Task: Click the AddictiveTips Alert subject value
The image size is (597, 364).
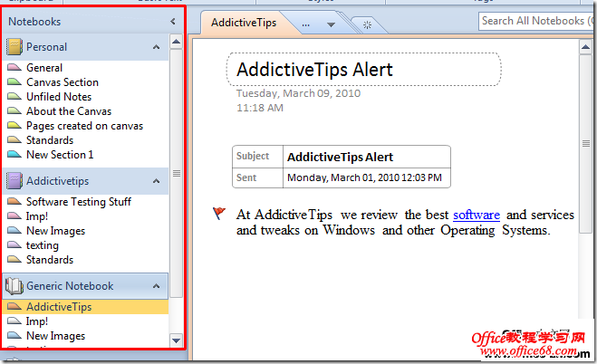Action: tap(340, 157)
